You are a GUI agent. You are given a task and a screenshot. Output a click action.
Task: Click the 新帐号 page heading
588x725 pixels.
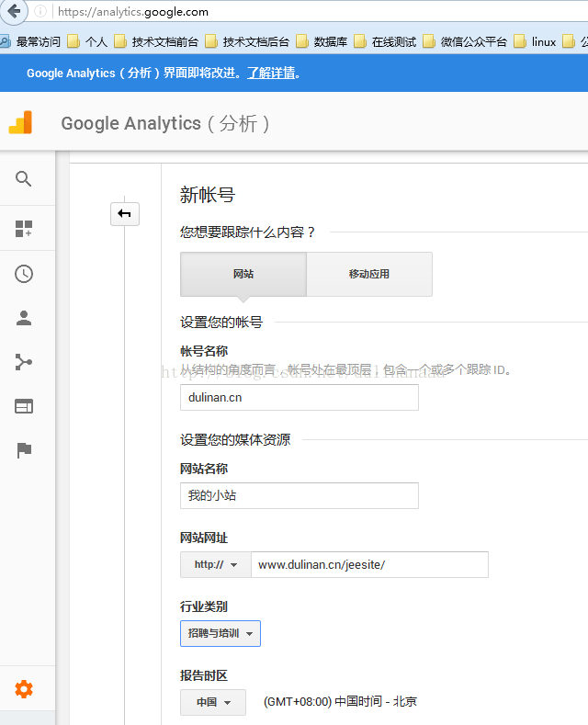[x=208, y=195]
